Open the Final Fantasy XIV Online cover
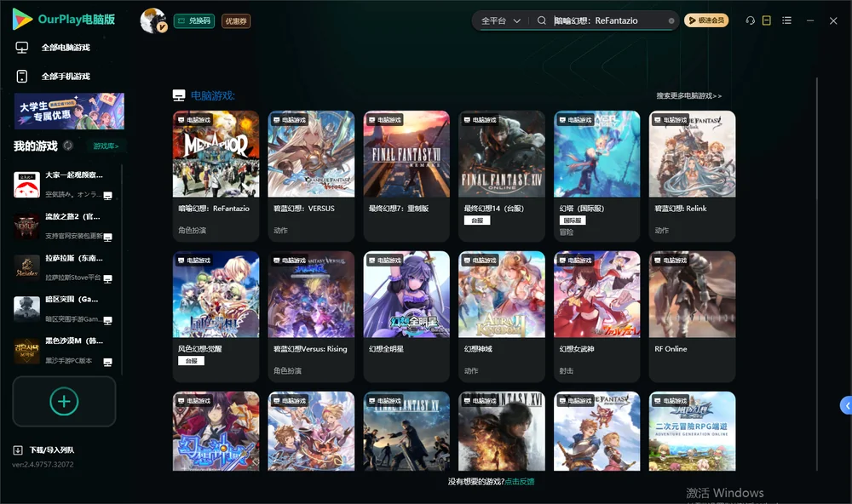The image size is (852, 504). (502, 154)
